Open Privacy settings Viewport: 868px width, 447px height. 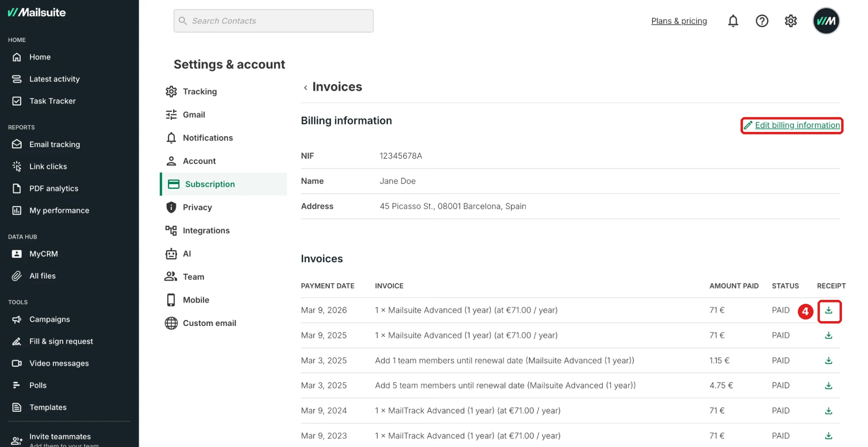tap(189, 207)
